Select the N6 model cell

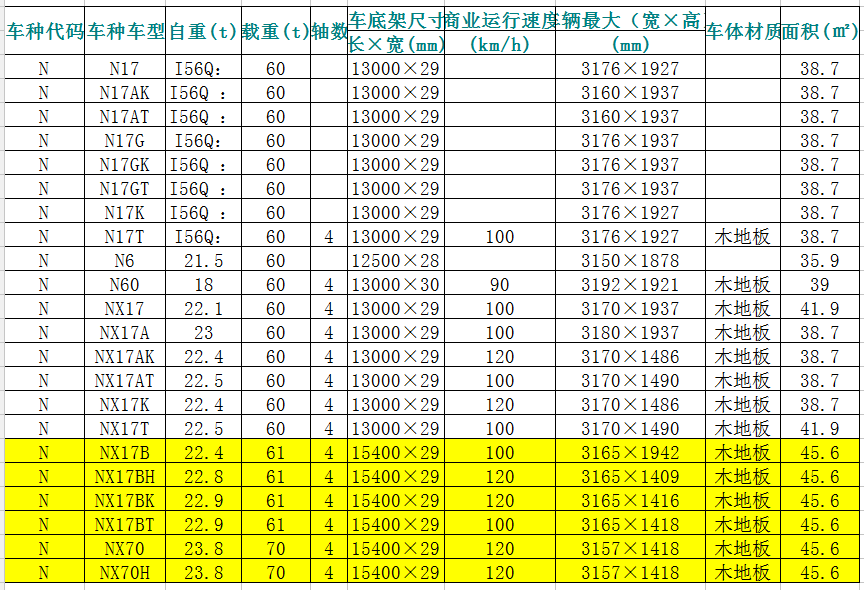click(x=125, y=261)
